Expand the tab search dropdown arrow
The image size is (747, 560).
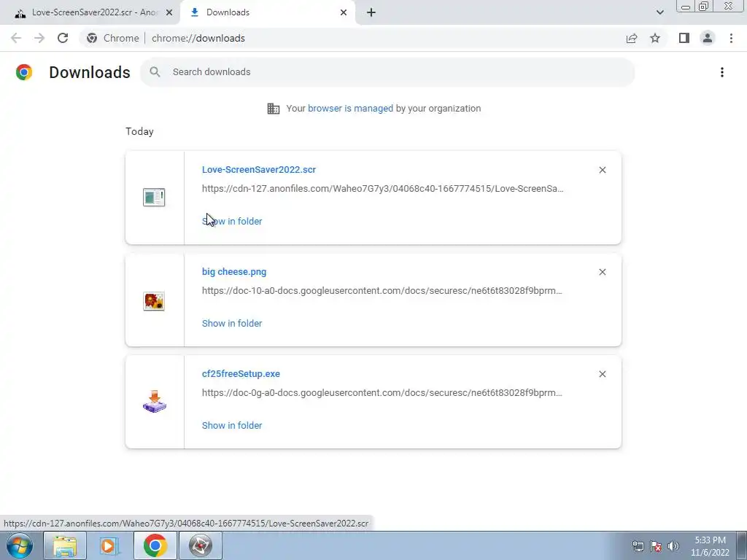coord(659,12)
